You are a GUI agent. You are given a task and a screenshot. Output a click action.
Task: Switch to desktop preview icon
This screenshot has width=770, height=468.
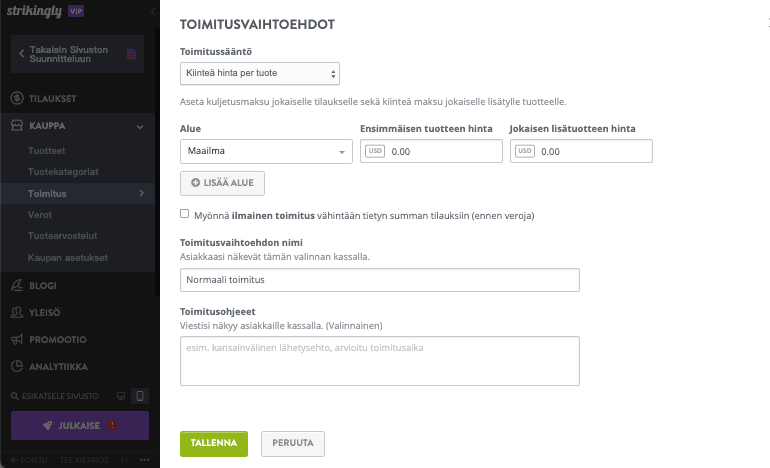pos(121,396)
